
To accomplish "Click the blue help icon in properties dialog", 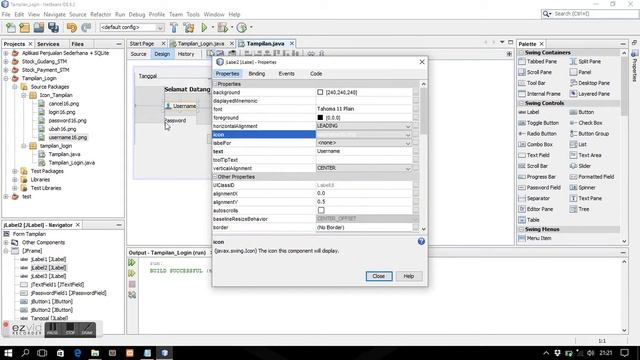I will coord(421,241).
